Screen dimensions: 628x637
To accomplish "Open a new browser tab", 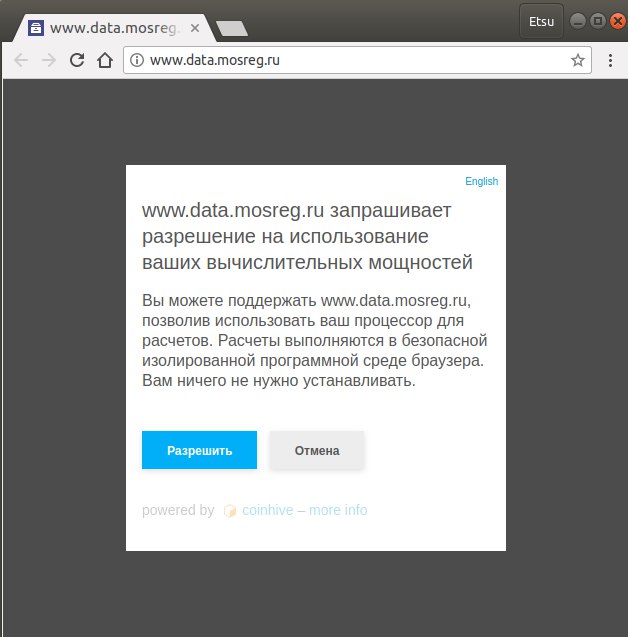I will point(232,28).
